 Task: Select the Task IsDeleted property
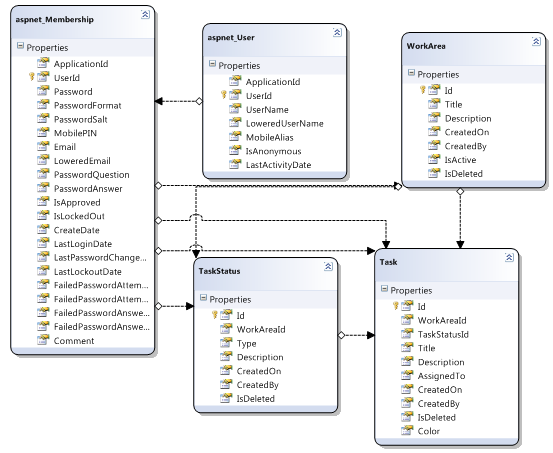coord(437,418)
